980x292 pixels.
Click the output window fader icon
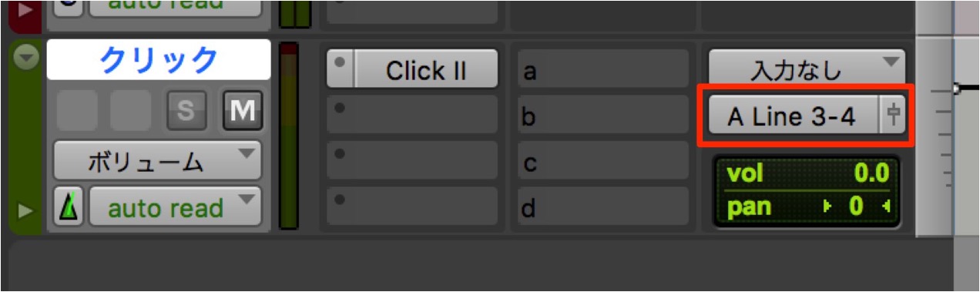(894, 116)
